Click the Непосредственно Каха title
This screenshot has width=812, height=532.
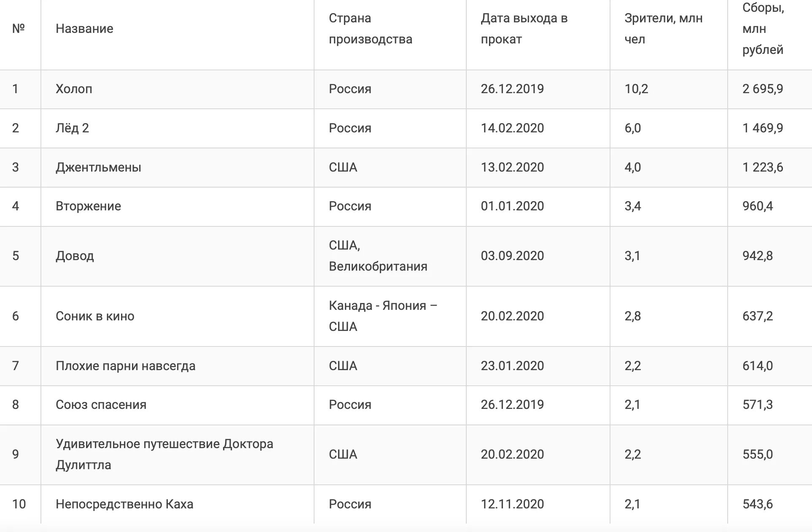coord(124,504)
